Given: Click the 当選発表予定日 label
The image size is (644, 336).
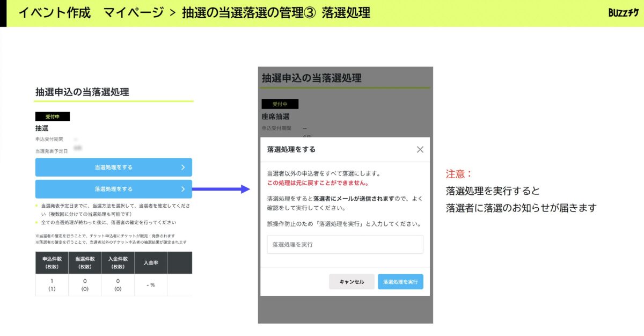Looking at the screenshot, I should point(52,151).
